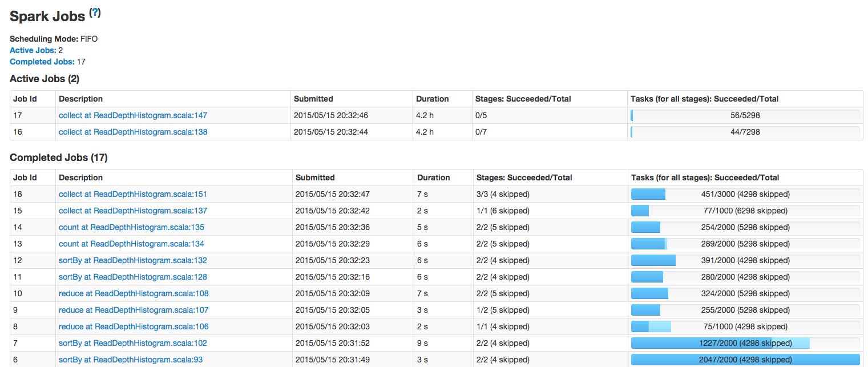Viewport: 868px width, 367px height.
Task: Click the Spark Jobs page title
Action: click(47, 17)
